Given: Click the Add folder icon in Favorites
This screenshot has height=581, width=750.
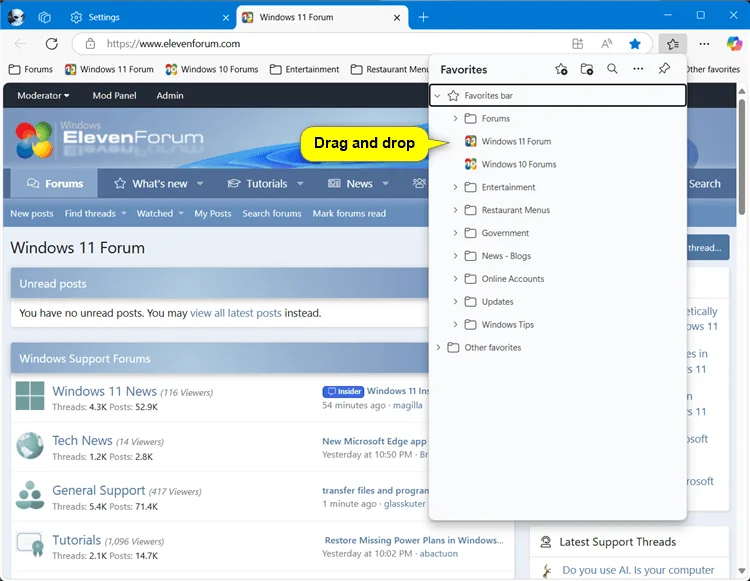Looking at the screenshot, I should click(x=587, y=69).
